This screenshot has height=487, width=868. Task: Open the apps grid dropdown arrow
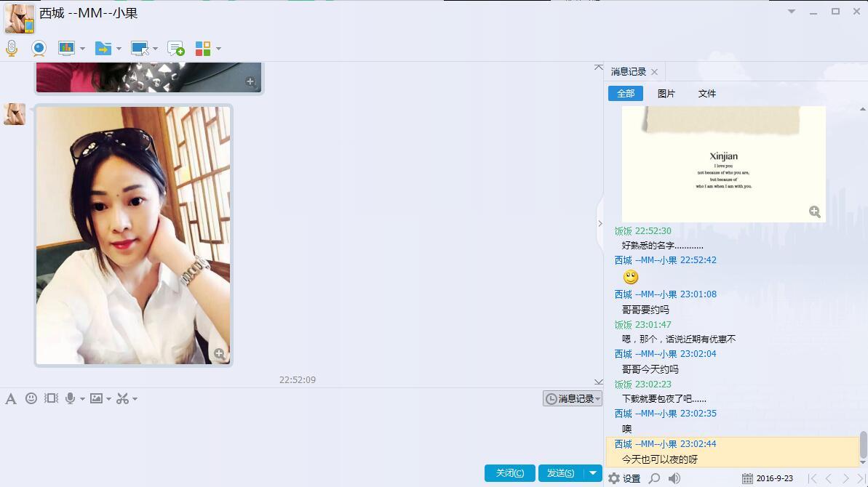click(219, 49)
